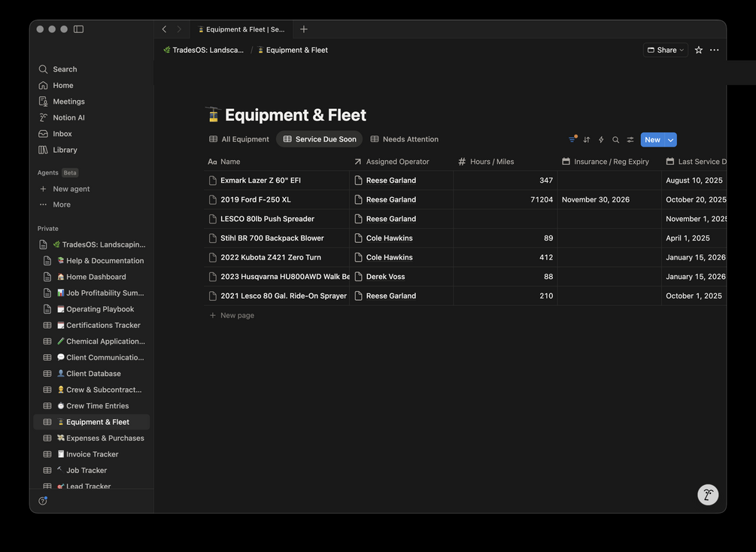Click the database search magnifier icon
The image size is (756, 552).
(615, 140)
